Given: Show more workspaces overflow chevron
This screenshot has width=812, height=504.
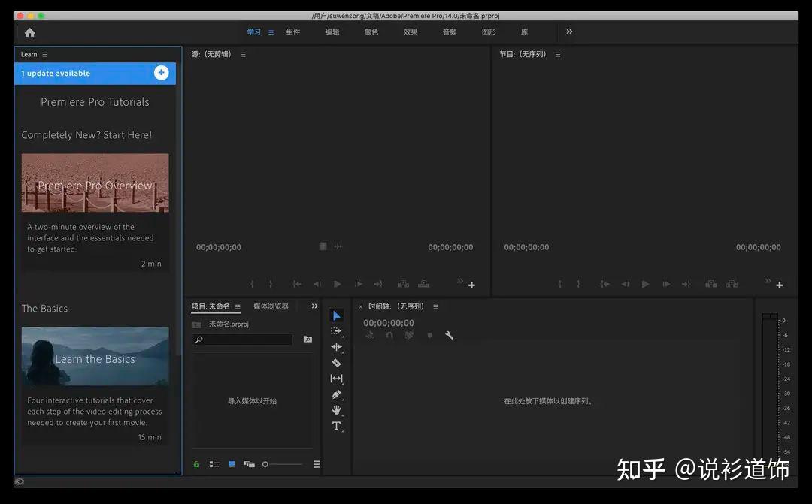Looking at the screenshot, I should click(569, 32).
